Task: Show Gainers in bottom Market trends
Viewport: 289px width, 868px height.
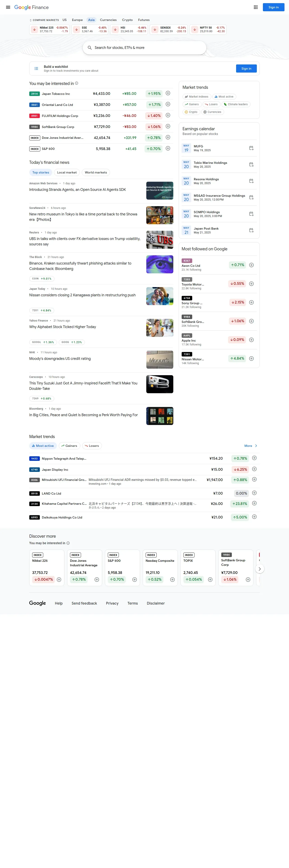Action: tap(70, 446)
